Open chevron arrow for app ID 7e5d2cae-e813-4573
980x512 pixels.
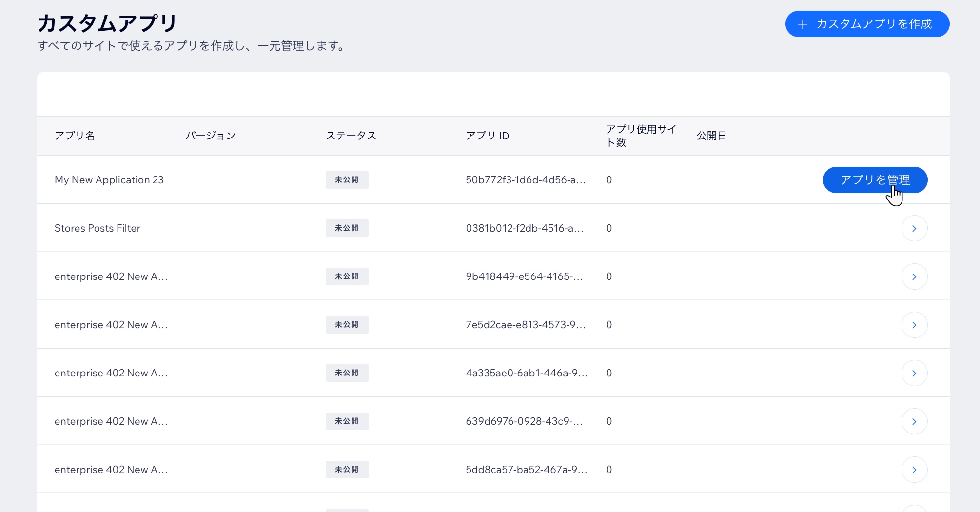914,325
